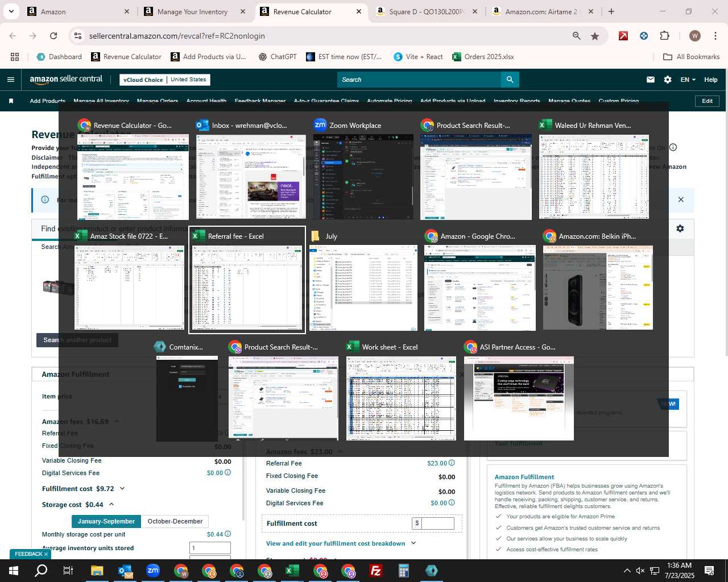This screenshot has height=582, width=728.
Task: Open Chrome extensions puzzle icon
Action: (664, 36)
